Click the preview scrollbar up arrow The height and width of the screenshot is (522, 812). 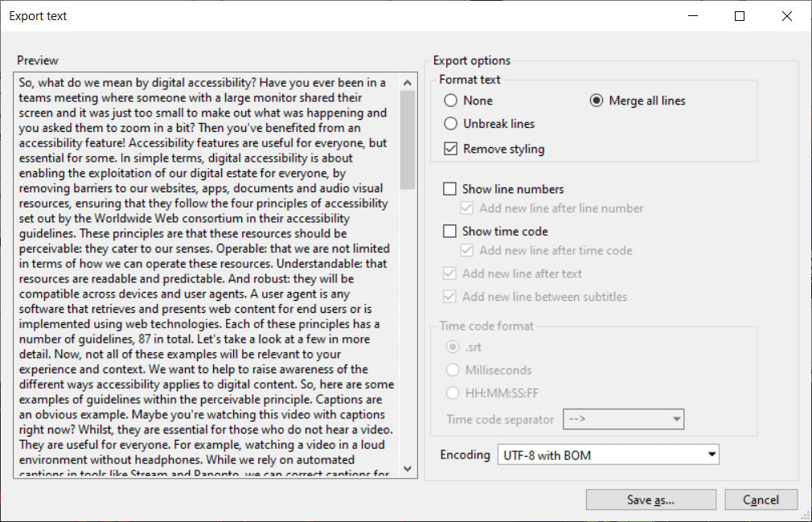point(408,82)
